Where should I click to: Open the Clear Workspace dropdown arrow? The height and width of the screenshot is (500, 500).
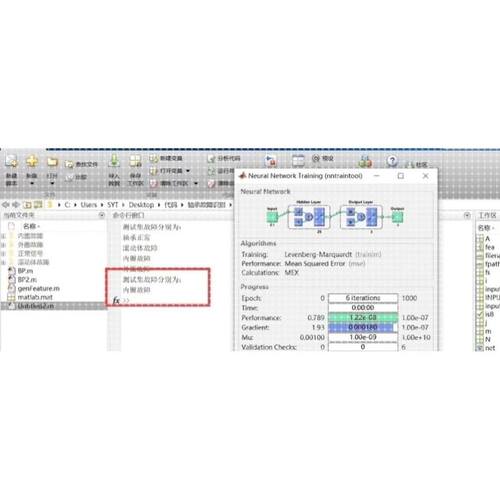tap(196, 183)
